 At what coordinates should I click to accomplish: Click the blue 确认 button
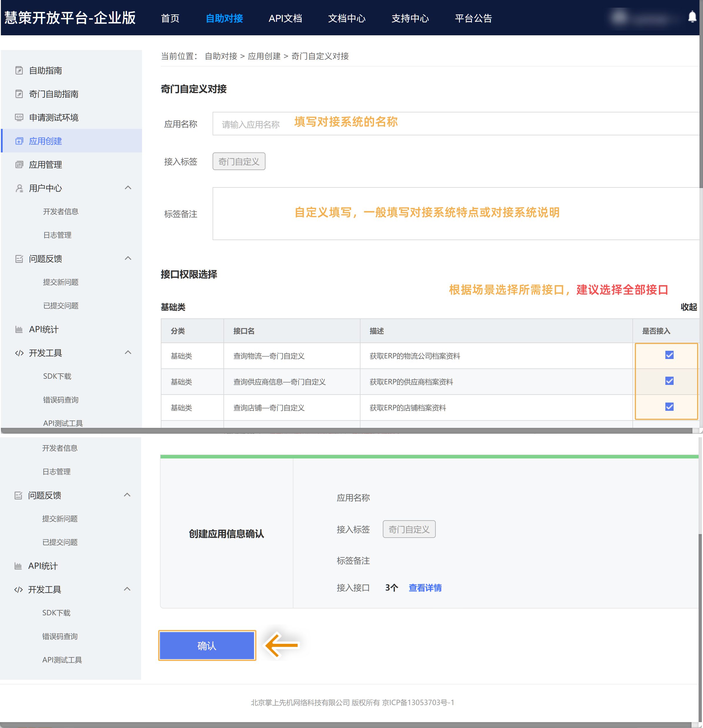[x=207, y=646]
